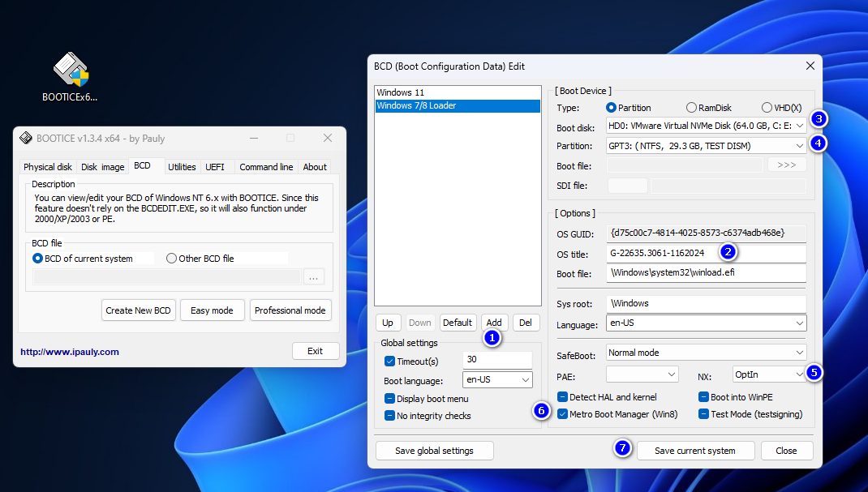This screenshot has width=868, height=492.
Task: Open the Language en-US dropdown in Options
Action: [707, 323]
